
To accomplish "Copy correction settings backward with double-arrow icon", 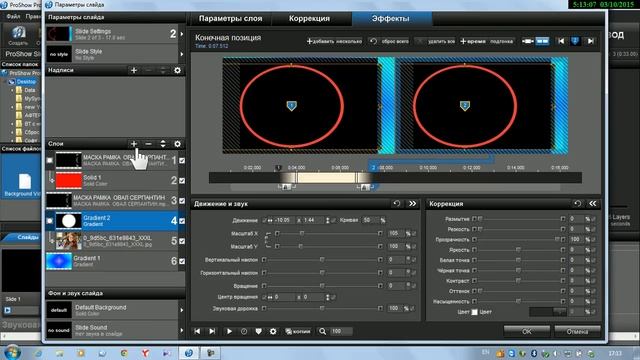I will coord(593,203).
